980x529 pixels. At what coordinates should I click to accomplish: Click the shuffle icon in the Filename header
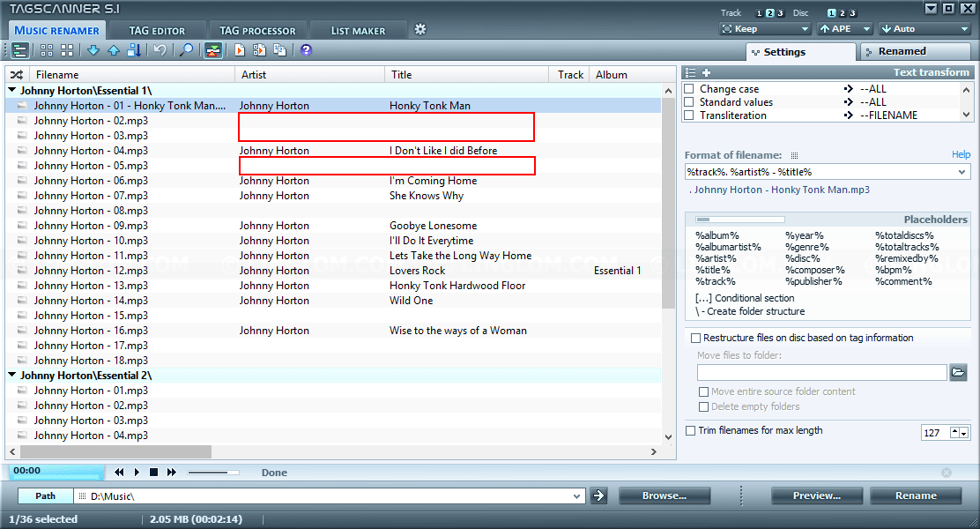(17, 75)
